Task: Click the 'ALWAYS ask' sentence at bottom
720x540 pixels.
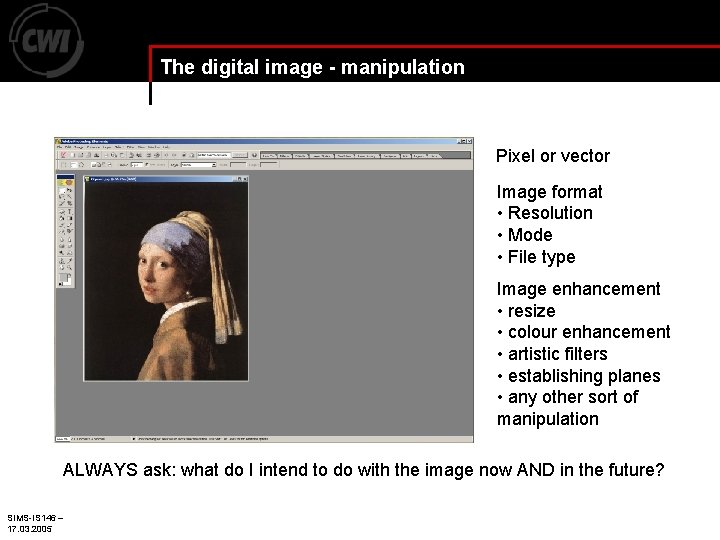Action: coord(363,470)
